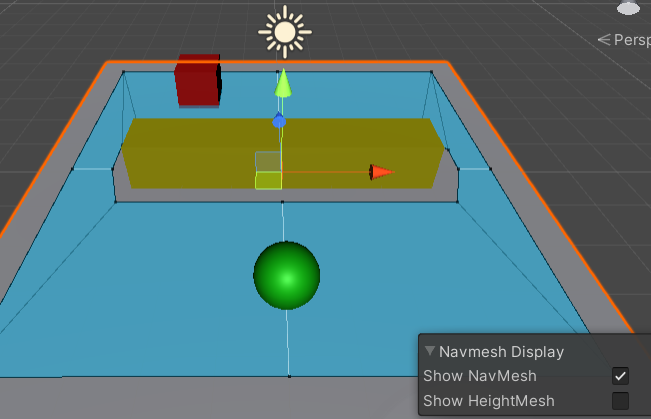Enable the Show HeightMesh checkbox
The width and height of the screenshot is (651, 419).
coord(620,401)
